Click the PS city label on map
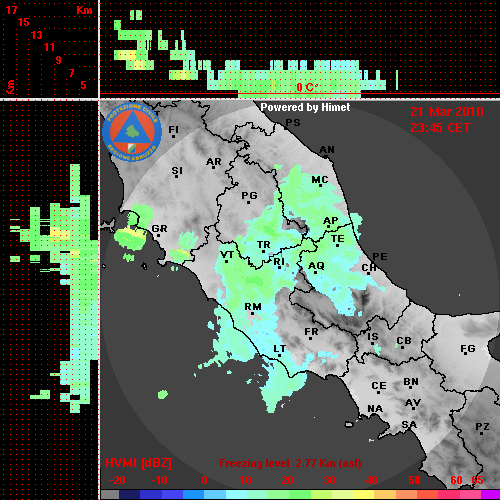Image resolution: width=500 pixels, height=500 pixels. point(293,123)
